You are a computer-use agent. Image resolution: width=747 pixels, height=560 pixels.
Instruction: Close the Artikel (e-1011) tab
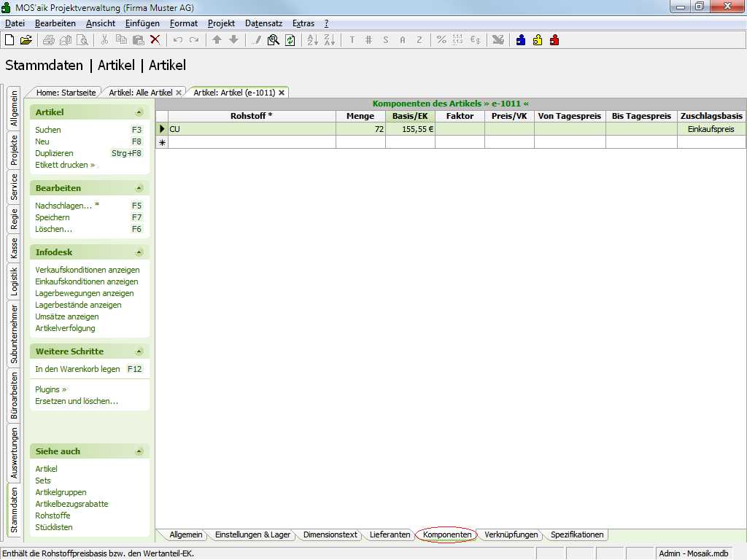282,93
